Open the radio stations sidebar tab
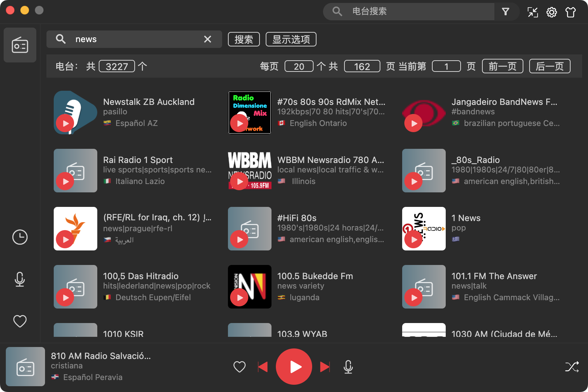This screenshot has width=588, height=392. [20, 45]
